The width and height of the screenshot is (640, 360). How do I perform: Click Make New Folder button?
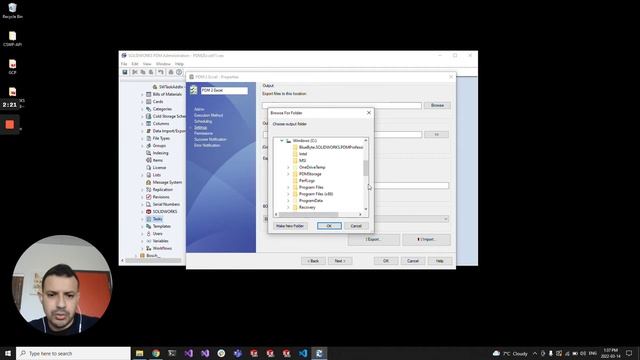pos(290,226)
